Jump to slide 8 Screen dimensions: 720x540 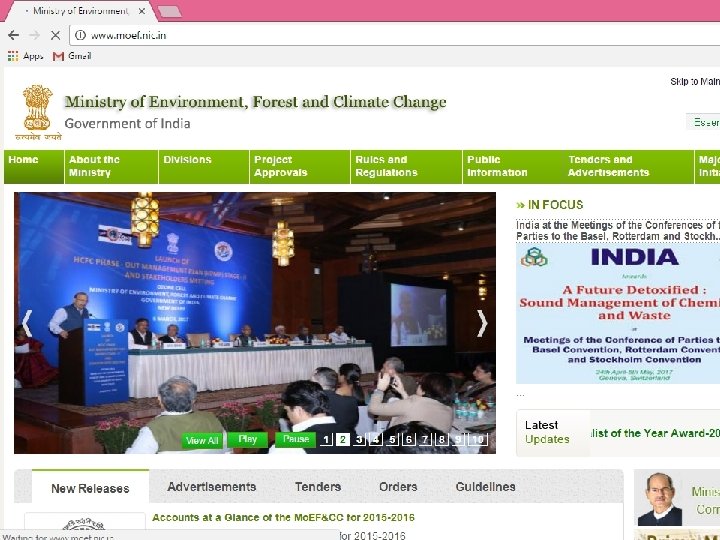pos(442,439)
